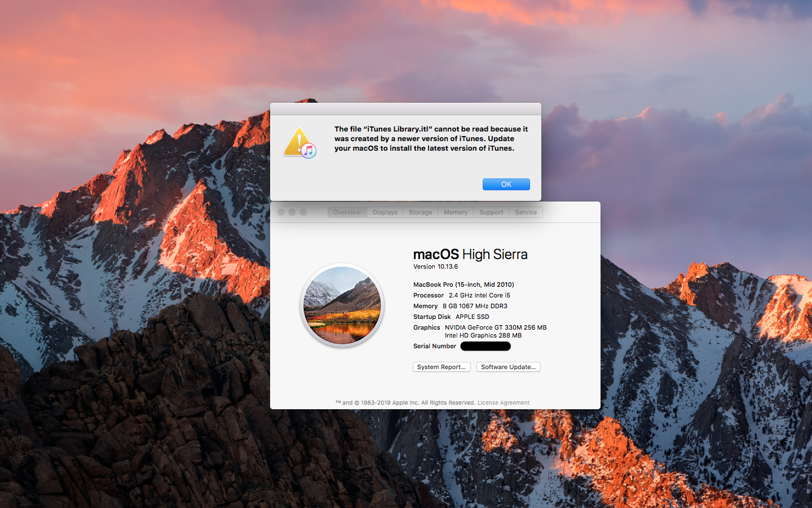The width and height of the screenshot is (812, 508).
Task: Launch Software Update
Action: point(509,367)
